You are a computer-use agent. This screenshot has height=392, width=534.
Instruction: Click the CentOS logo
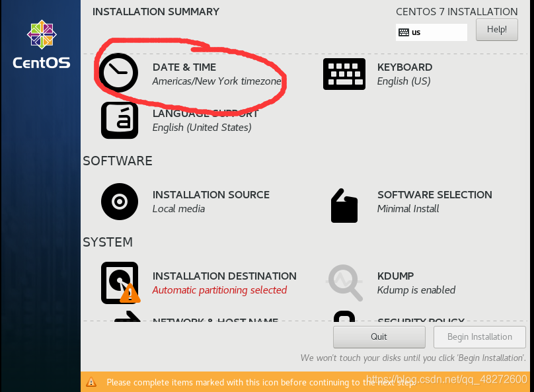pos(42,44)
